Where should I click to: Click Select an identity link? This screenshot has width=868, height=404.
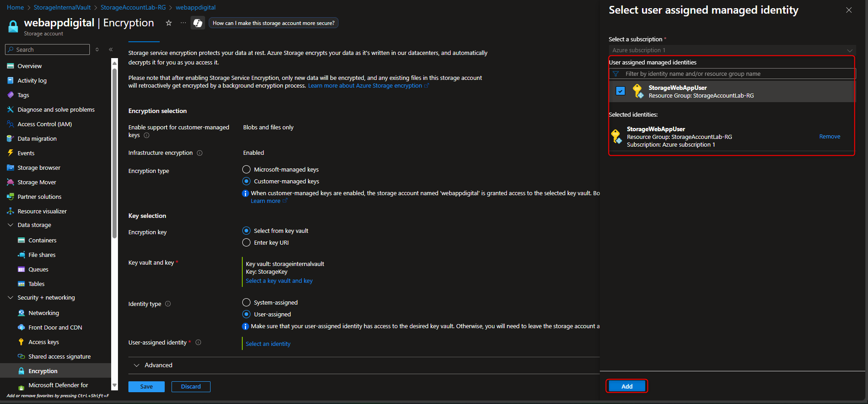tap(268, 344)
